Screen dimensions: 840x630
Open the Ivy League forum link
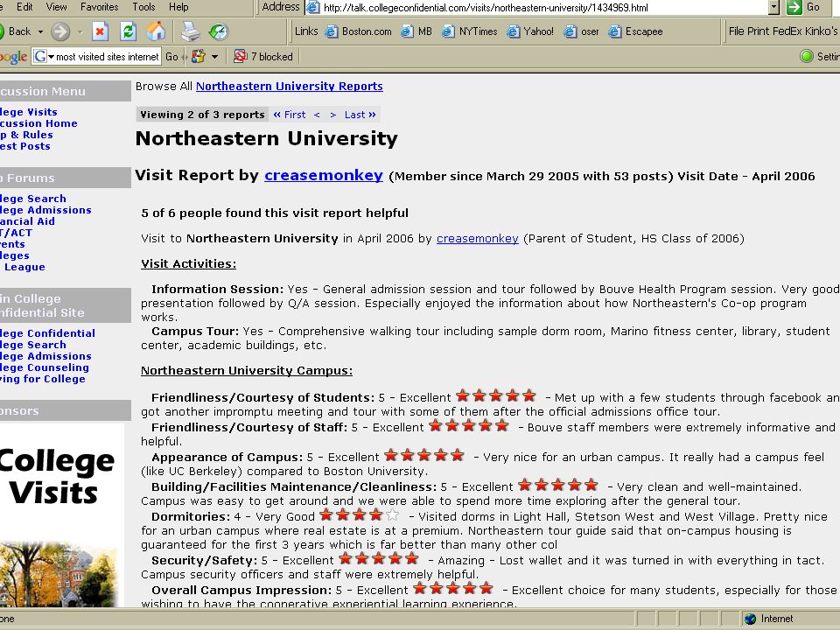click(23, 267)
